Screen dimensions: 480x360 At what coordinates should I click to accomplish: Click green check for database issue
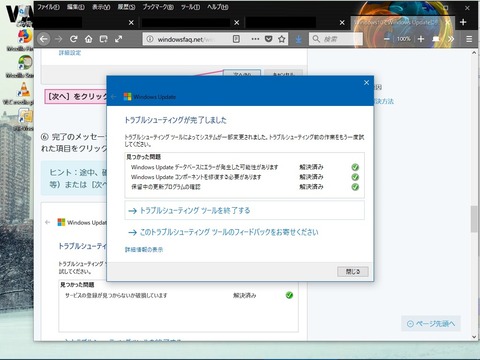pyautogui.click(x=355, y=167)
